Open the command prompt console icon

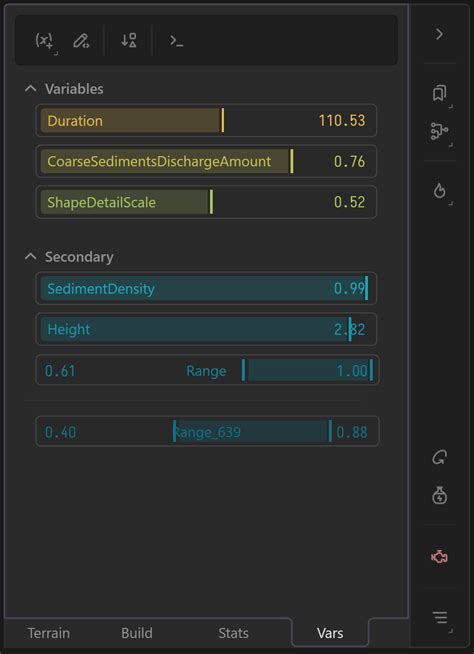pos(176,41)
